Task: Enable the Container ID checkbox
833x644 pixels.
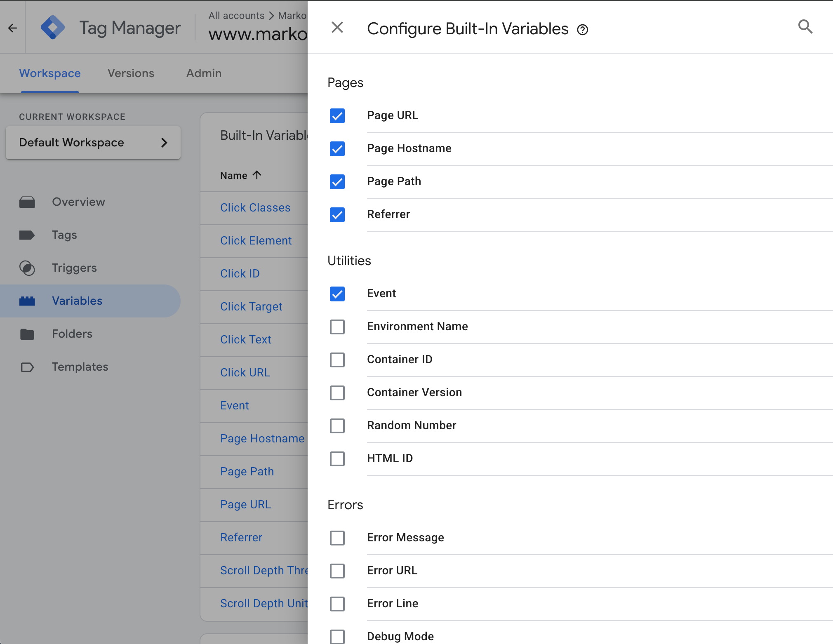Action: (x=337, y=360)
